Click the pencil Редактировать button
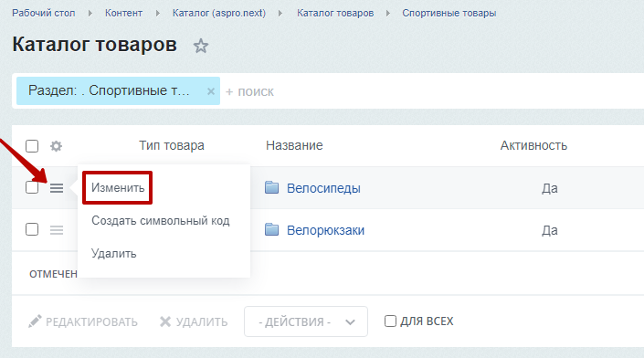This screenshot has width=644, height=358. (x=83, y=321)
